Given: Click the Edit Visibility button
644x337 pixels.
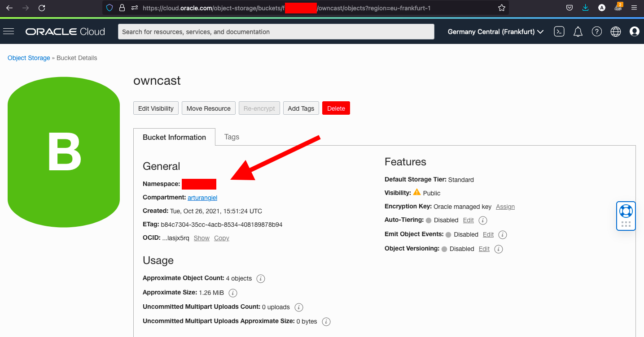Looking at the screenshot, I should [156, 108].
